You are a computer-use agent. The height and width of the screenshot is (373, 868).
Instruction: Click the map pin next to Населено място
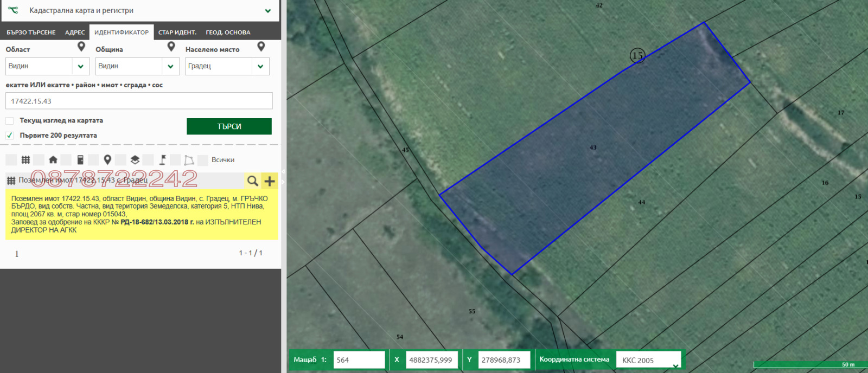tap(261, 47)
